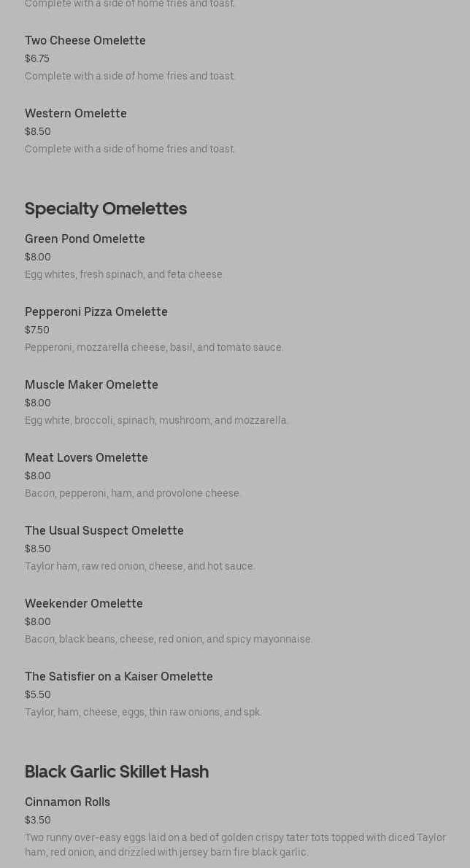The width and height of the screenshot is (470, 868).
Task: Click the $7.50 price of Pepperoni Pizza Omelette
Action: tap(37, 330)
